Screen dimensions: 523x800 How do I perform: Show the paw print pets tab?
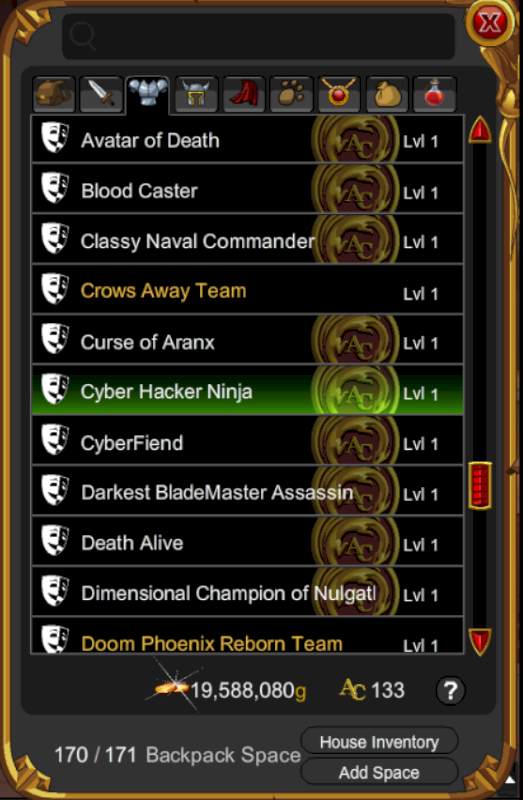291,94
